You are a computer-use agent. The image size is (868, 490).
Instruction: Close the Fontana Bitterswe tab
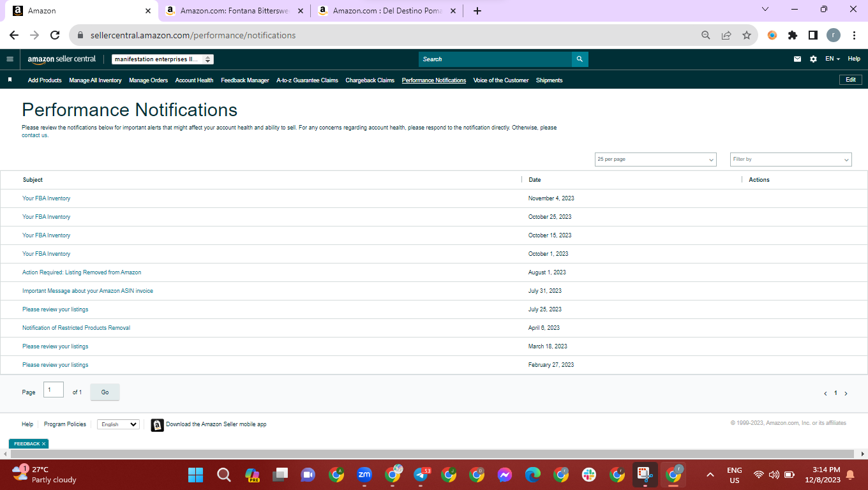(301, 11)
